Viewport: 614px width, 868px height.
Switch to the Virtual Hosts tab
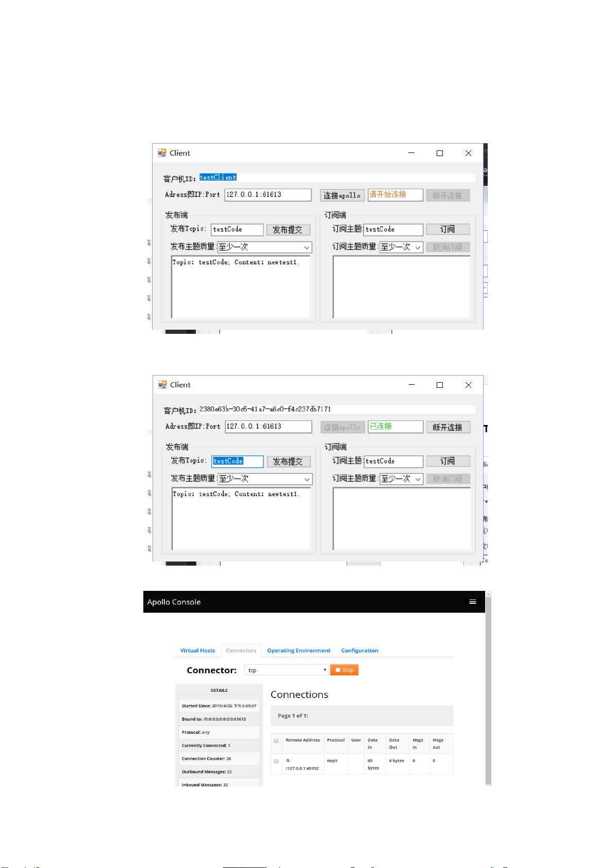[x=197, y=650]
